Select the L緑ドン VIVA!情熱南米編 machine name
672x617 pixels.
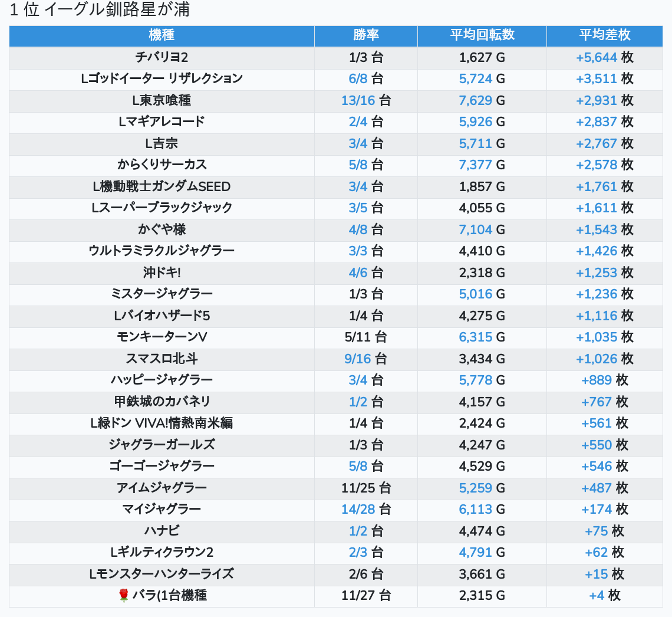162,423
